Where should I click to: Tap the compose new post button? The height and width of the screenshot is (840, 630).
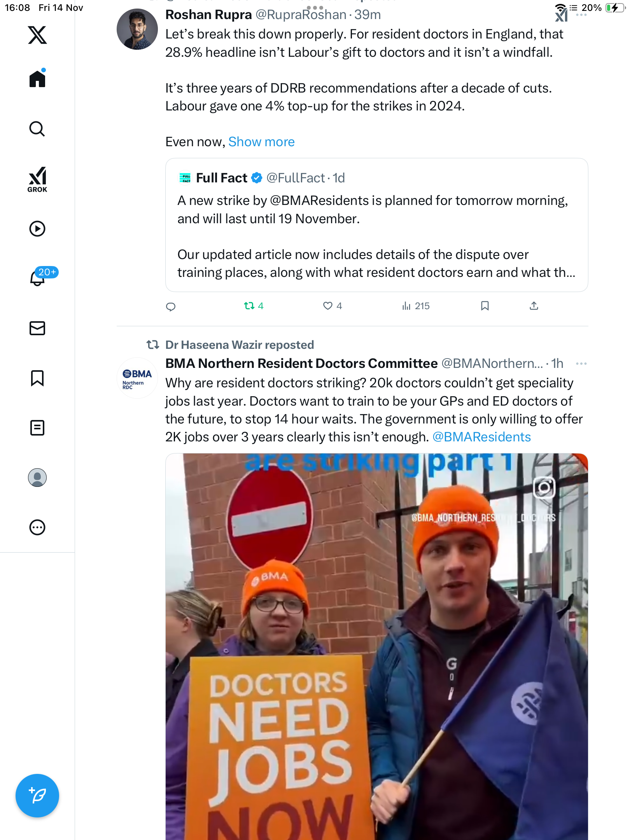(37, 796)
